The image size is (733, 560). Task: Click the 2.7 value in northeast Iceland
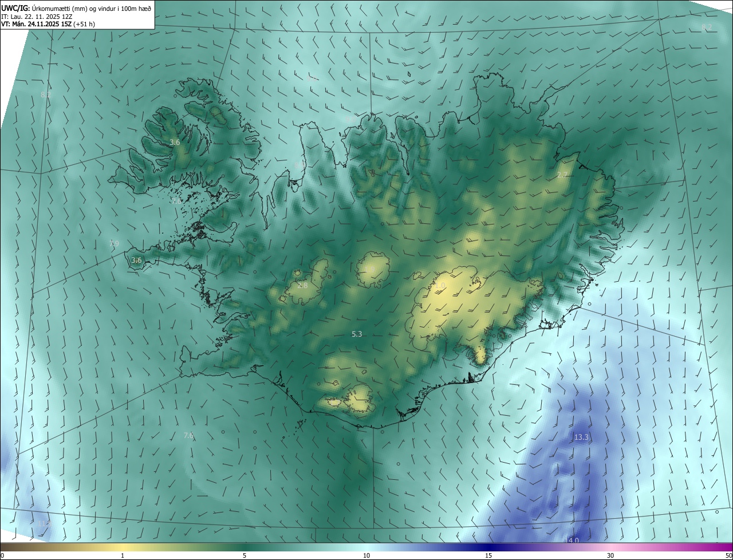click(562, 175)
